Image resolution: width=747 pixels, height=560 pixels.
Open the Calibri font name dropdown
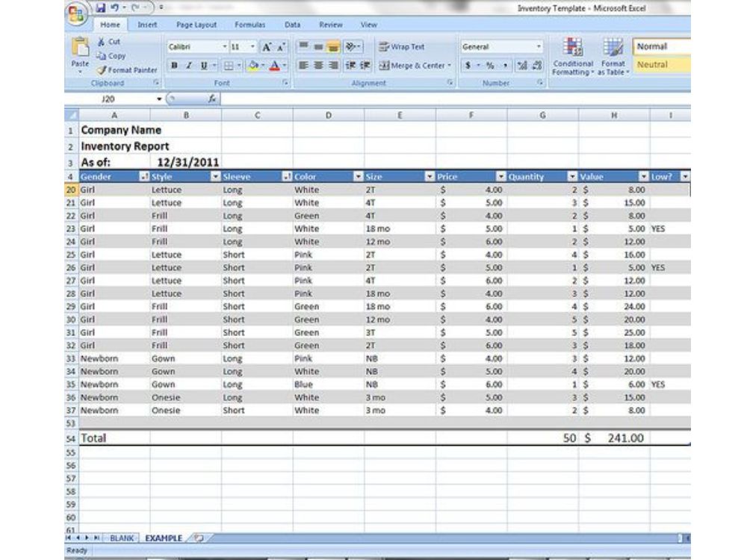click(224, 46)
